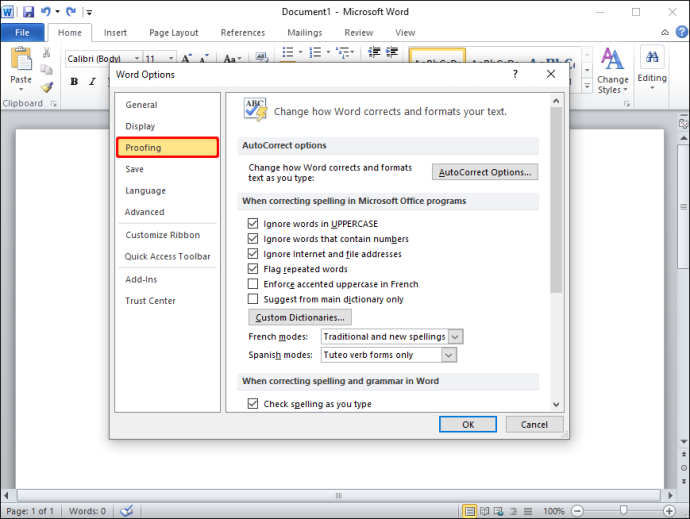
Task: Uncheck Ignore words in UPPERCASE
Action: pyautogui.click(x=253, y=224)
